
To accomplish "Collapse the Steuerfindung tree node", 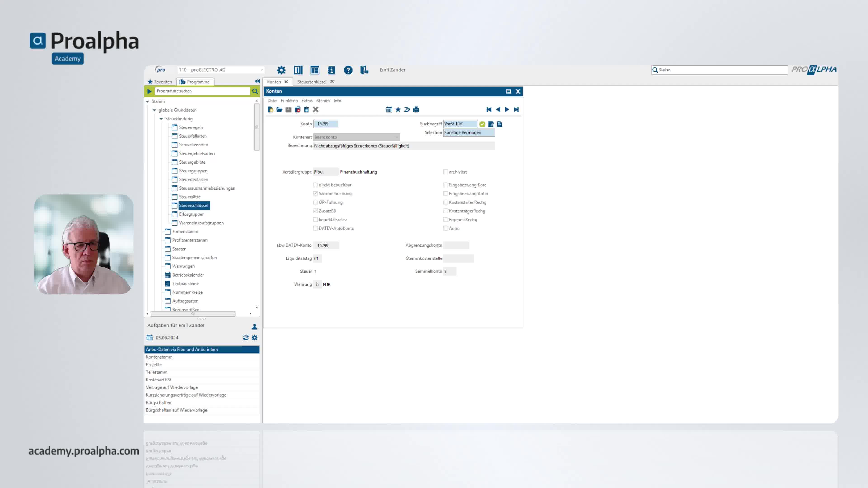I will coord(161,119).
